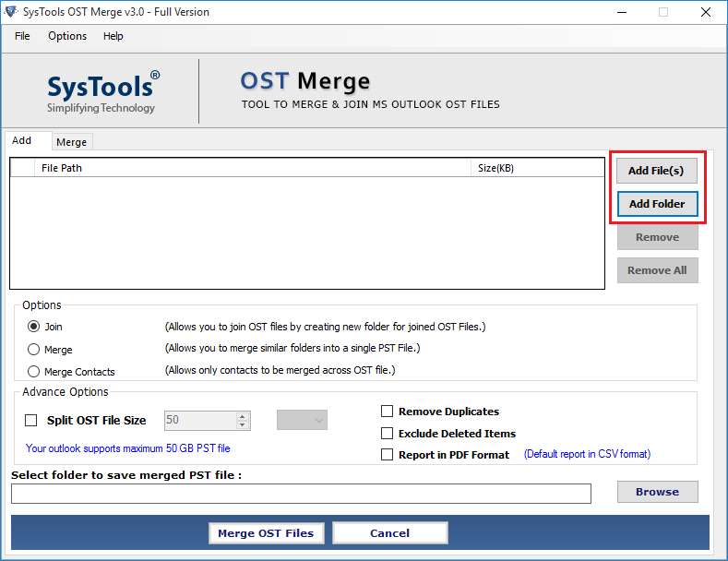This screenshot has width=728, height=561.
Task: Close the OST Merge window
Action: click(706, 12)
